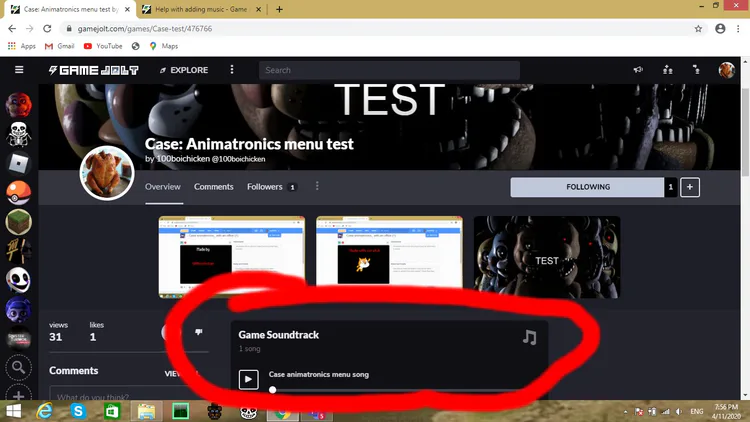750x422 pixels.
Task: Open the Sans skeleton community in sidebar
Action: (19, 134)
